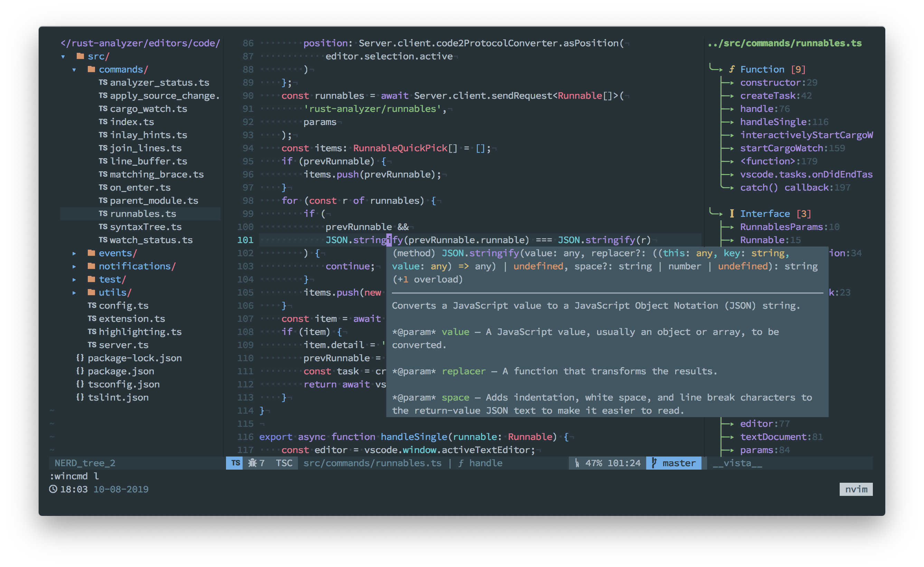Click the bug icon in the statusline

click(x=252, y=463)
